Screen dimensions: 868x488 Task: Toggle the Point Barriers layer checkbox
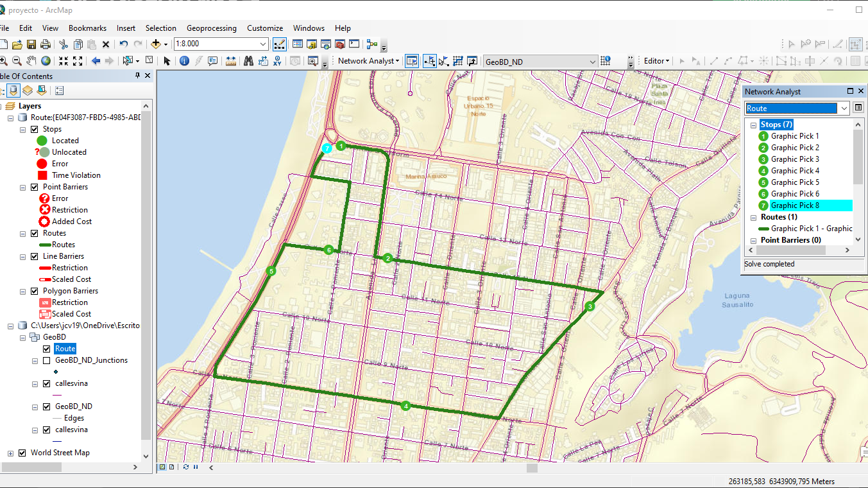(35, 187)
